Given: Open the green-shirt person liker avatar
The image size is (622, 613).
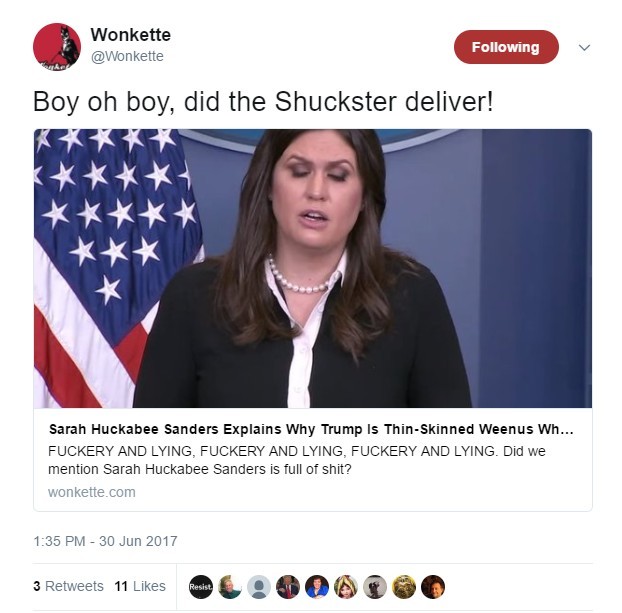Looking at the screenshot, I should (230, 586).
